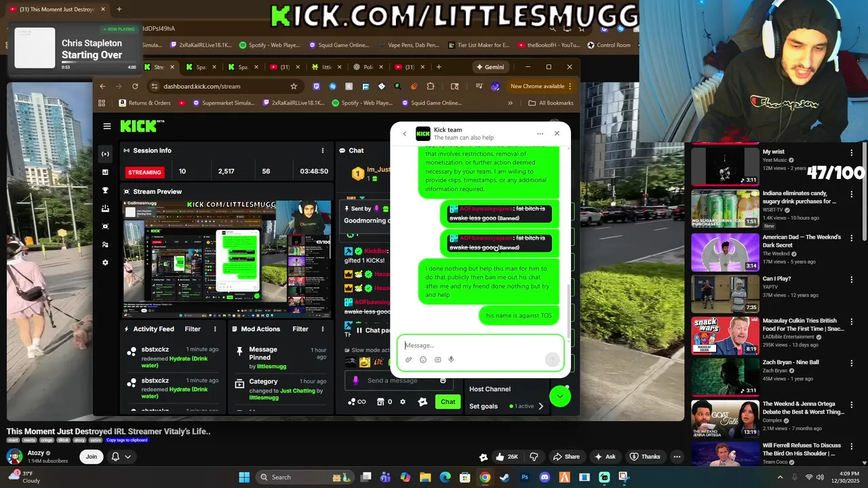
Task: Open options menu for 'My wrist' video
Action: pyautogui.click(x=852, y=153)
